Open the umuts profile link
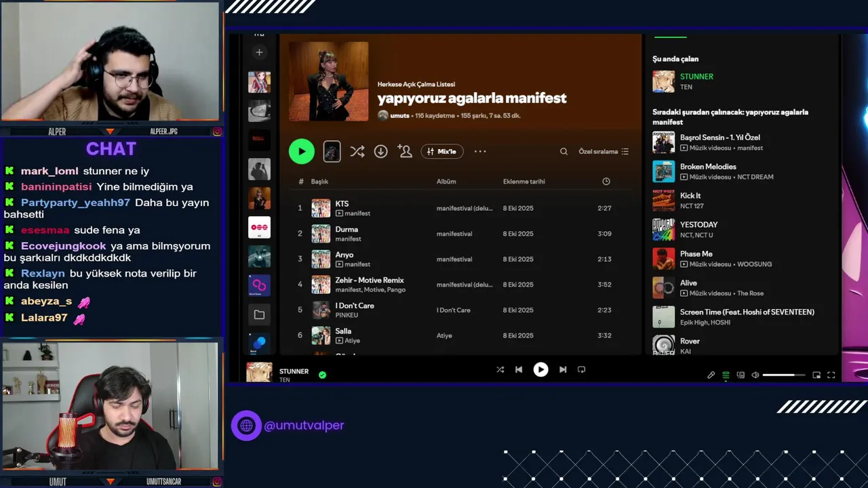 400,116
